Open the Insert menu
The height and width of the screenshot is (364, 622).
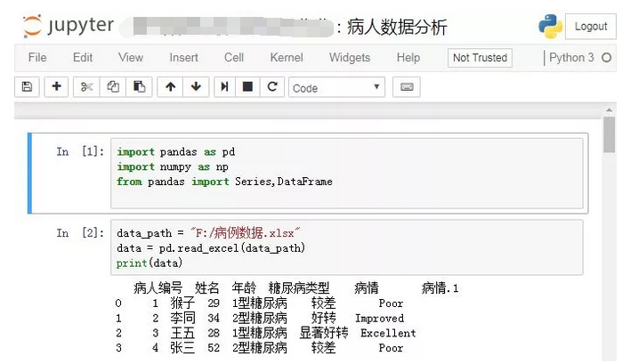tap(183, 58)
